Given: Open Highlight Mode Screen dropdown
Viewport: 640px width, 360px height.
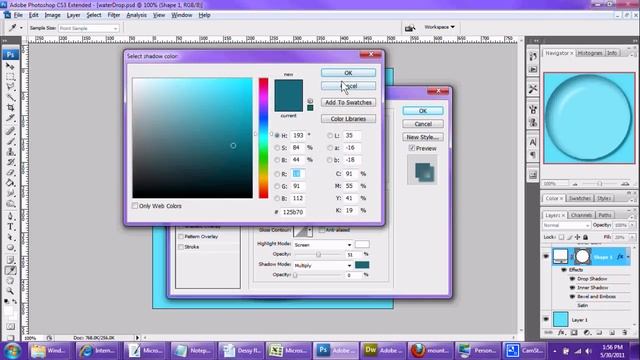Looking at the screenshot, I should [x=322, y=245].
